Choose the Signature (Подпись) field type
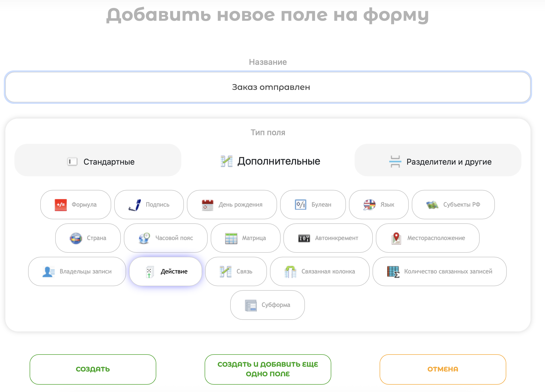This screenshot has height=392, width=545. pos(149,205)
